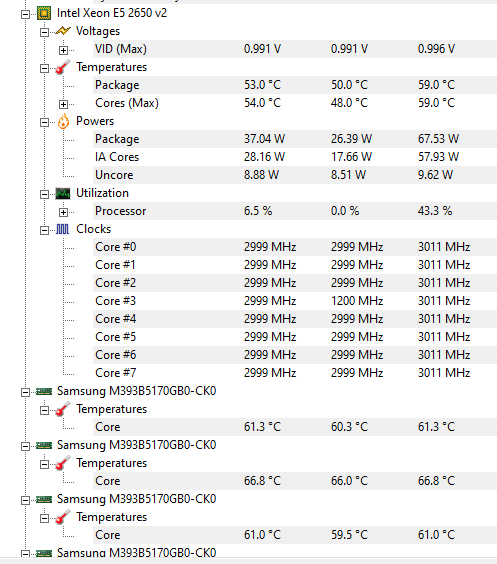
Task: Collapse the third Samsung M393B5170GB0-CK0 node
Action: click(25, 500)
